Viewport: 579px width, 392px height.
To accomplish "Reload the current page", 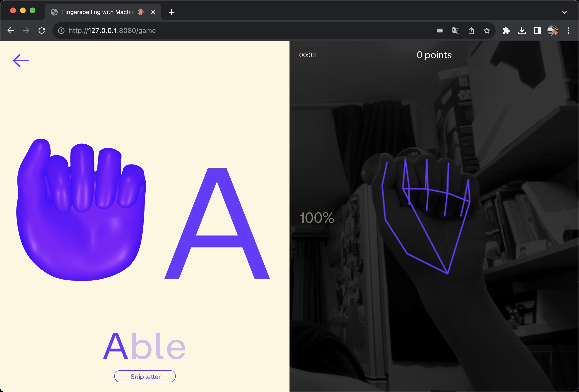I will pyautogui.click(x=42, y=31).
